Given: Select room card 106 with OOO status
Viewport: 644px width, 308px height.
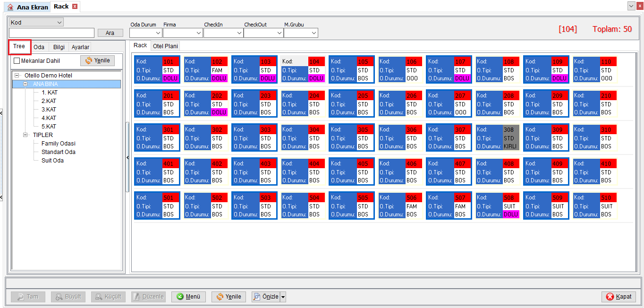Looking at the screenshot, I should (400, 69).
